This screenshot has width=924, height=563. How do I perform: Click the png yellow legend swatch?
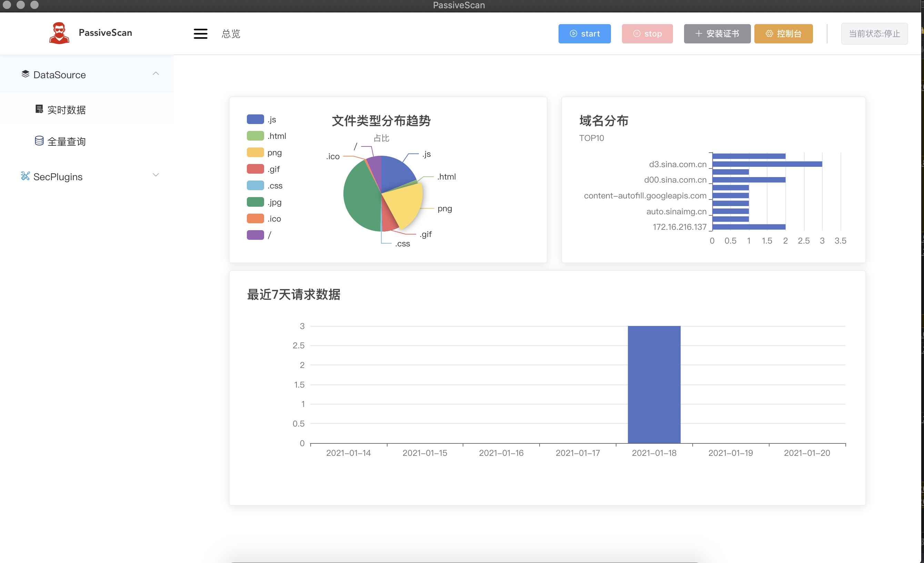(255, 153)
